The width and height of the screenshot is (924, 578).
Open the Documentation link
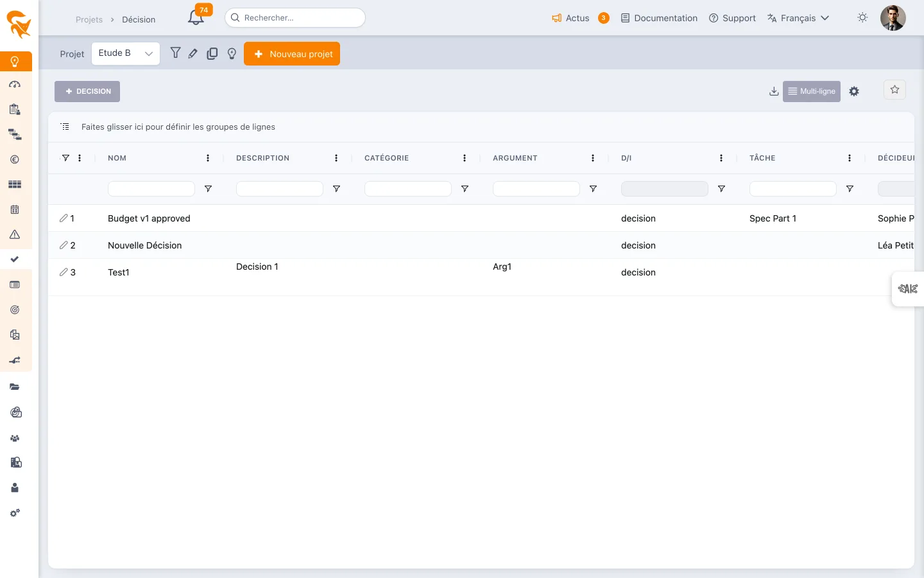pyautogui.click(x=659, y=18)
